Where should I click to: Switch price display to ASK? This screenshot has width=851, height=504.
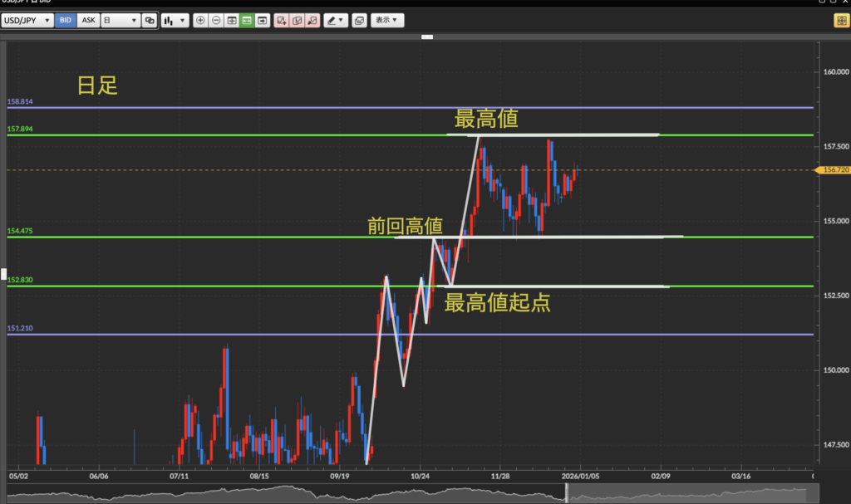pyautogui.click(x=88, y=20)
